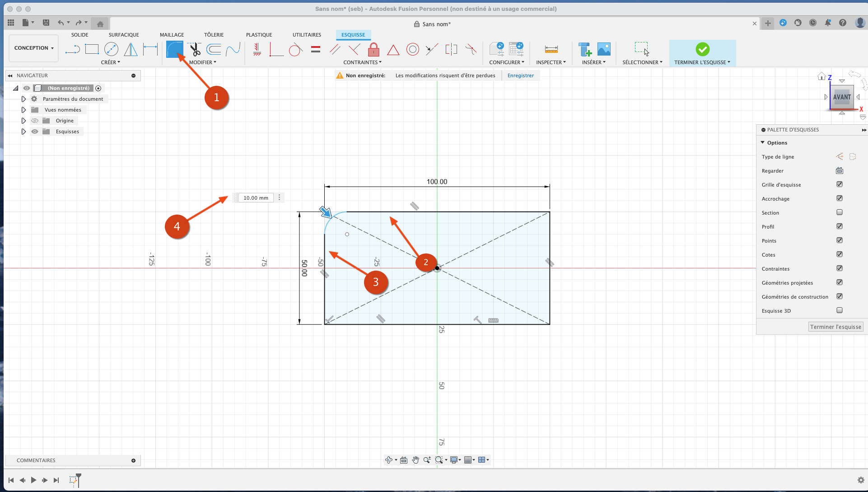868x492 pixels.
Task: Select the Fillet sketch tool
Action: point(175,49)
